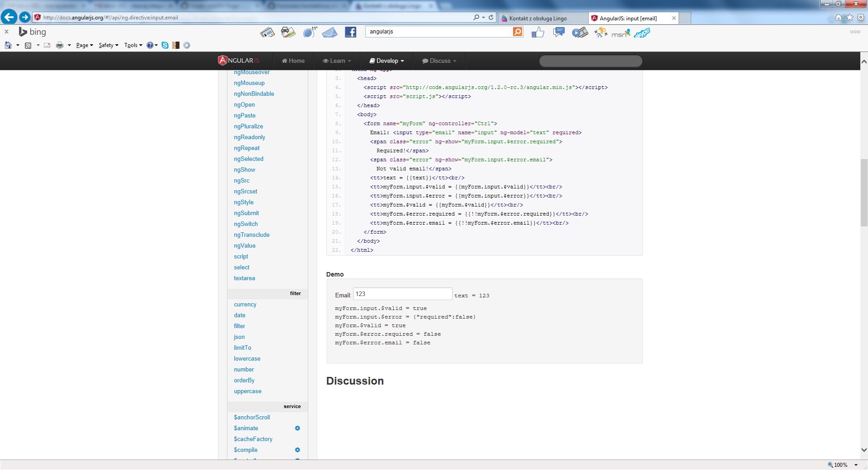Image resolution: width=868 pixels, height=470 pixels.
Task: Open the Facebook icon in Bing toolbar
Action: (350, 32)
